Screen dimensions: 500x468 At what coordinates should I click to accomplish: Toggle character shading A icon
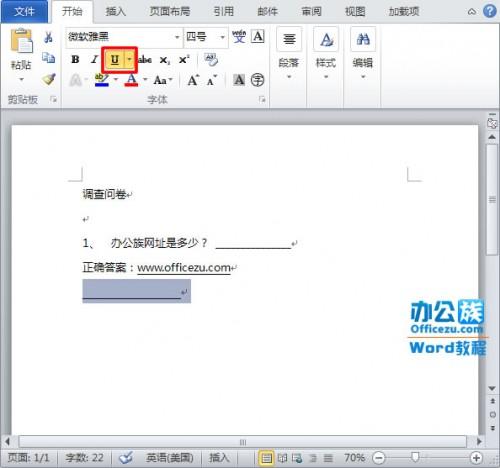point(239,80)
